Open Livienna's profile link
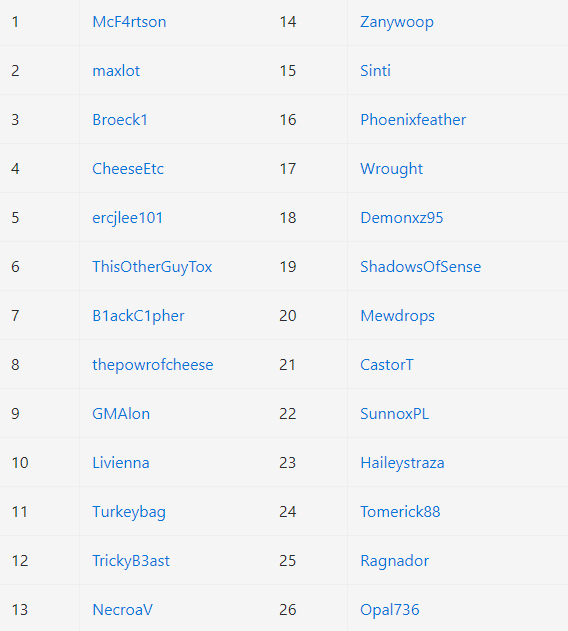This screenshot has width=568, height=631. pyautogui.click(x=121, y=463)
